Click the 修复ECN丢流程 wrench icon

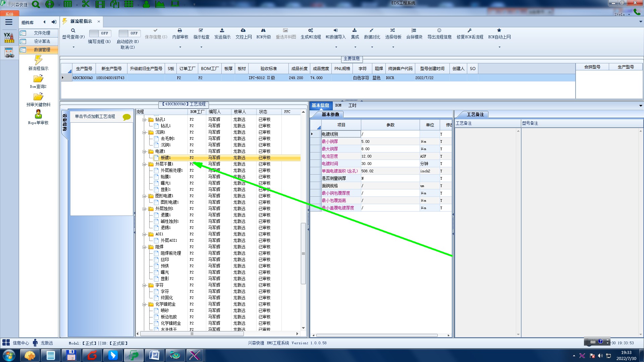point(470,31)
